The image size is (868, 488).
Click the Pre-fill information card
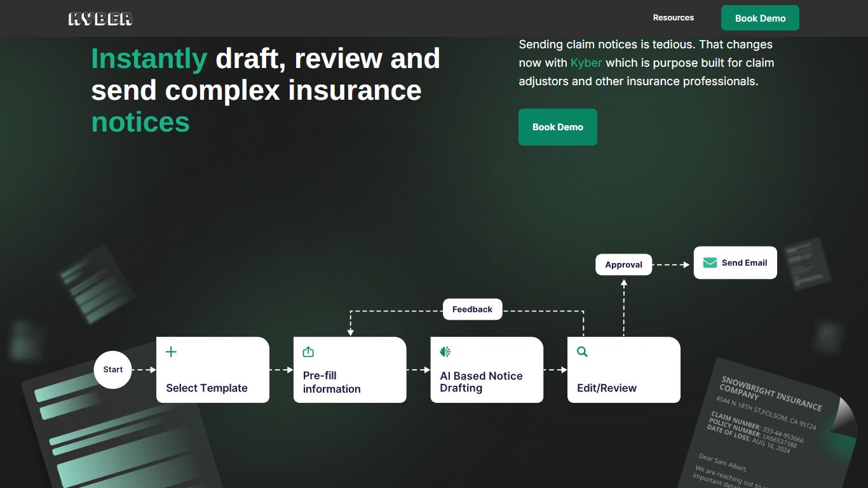[349, 370]
